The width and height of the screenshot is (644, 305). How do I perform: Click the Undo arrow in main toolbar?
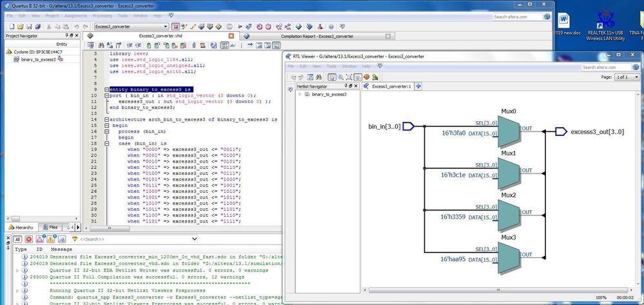click(76, 26)
